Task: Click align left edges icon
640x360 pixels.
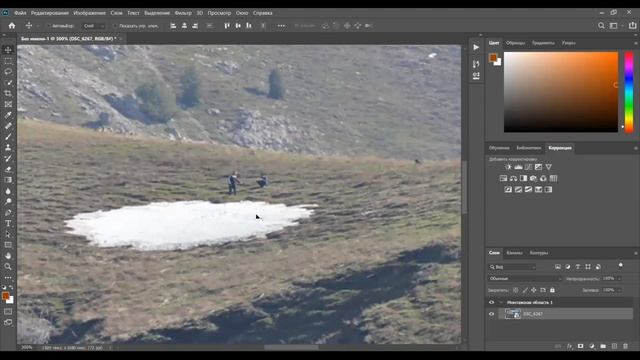Action: point(173,26)
